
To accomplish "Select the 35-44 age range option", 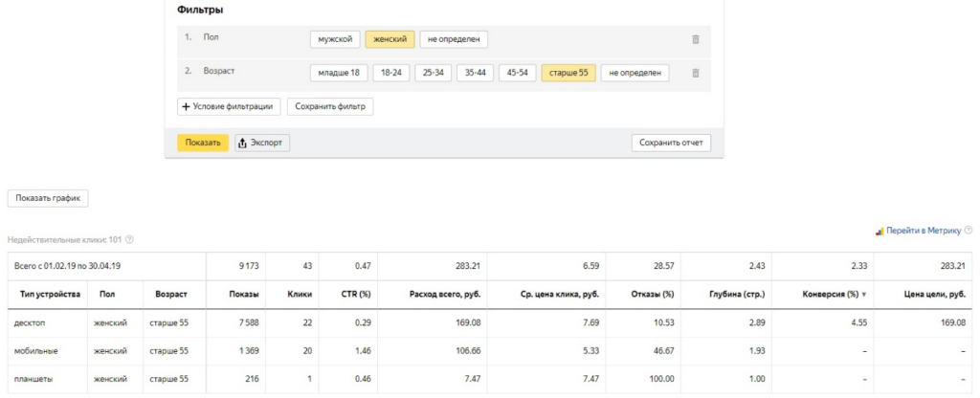I will pyautogui.click(x=476, y=74).
